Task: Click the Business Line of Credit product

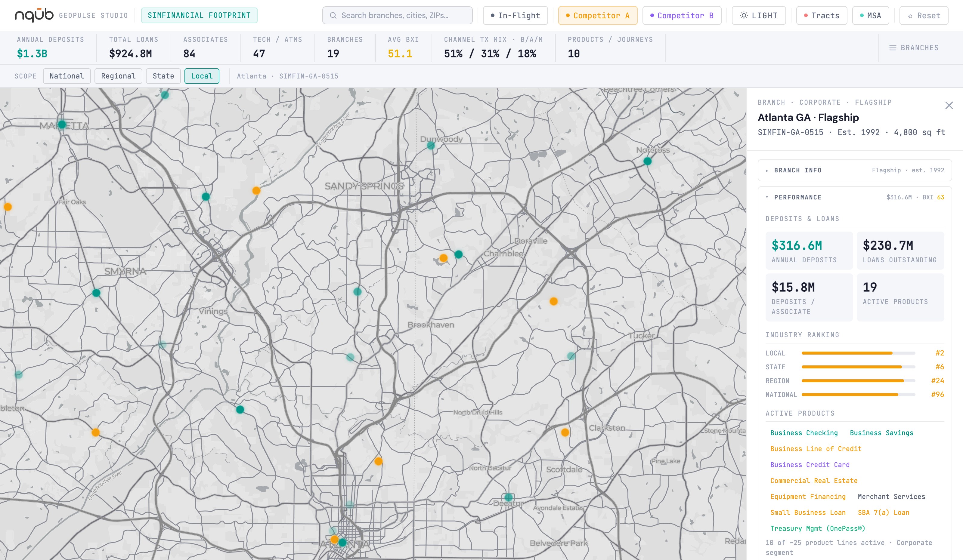Action: [x=816, y=449]
